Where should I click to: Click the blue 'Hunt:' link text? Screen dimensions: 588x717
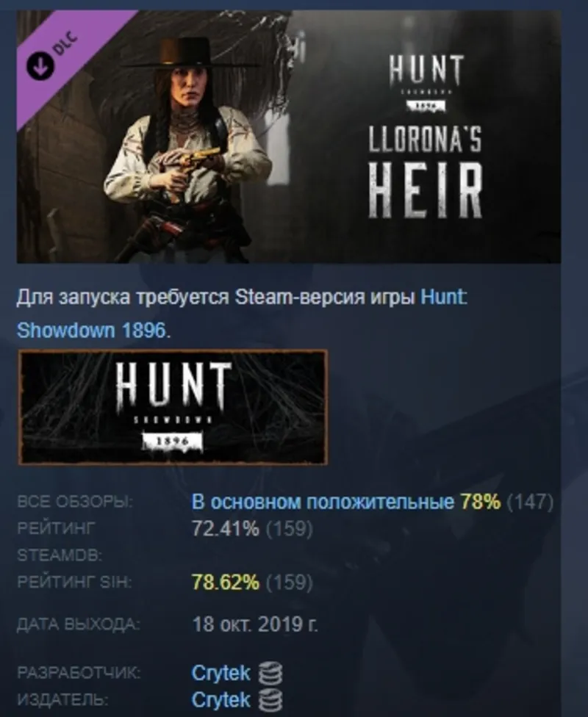(x=443, y=298)
